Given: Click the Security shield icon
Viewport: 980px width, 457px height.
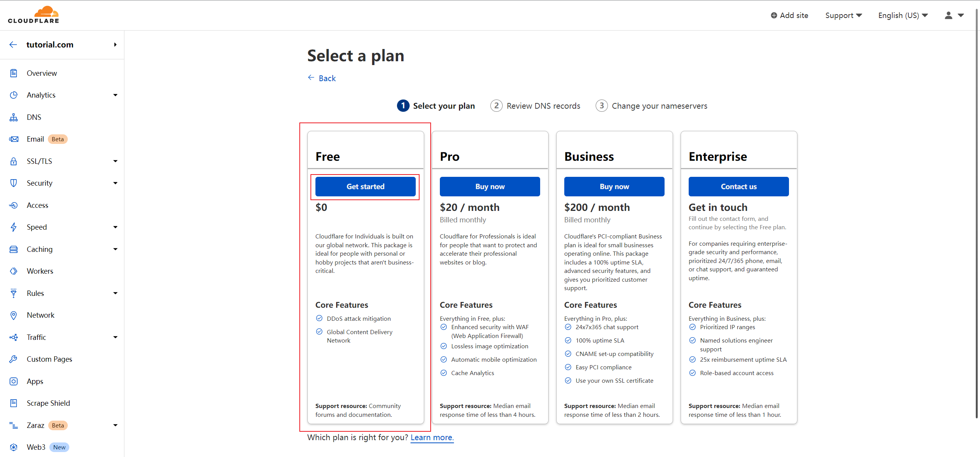Looking at the screenshot, I should tap(13, 183).
